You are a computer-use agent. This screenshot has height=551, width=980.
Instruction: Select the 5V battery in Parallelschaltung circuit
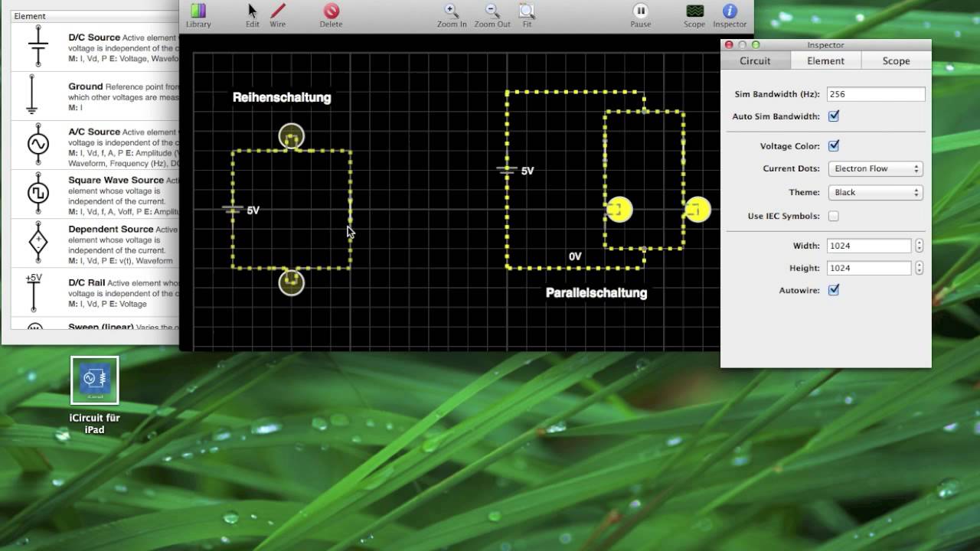(506, 170)
